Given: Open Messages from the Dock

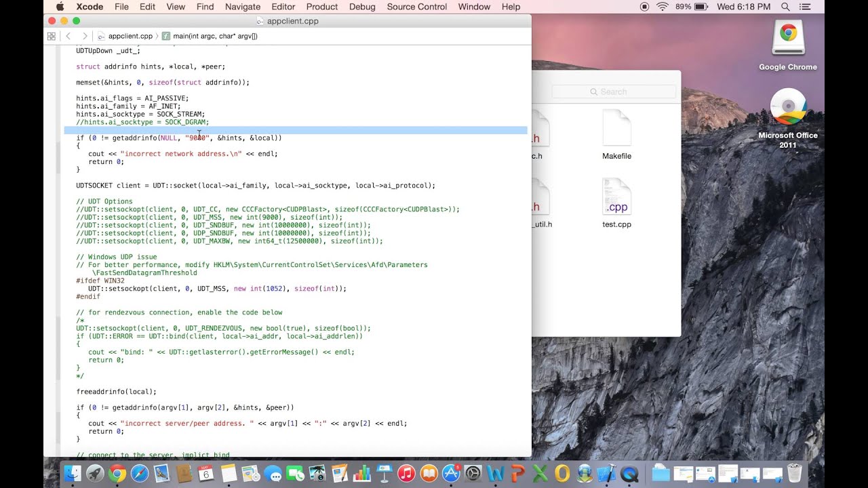Looking at the screenshot, I should [x=273, y=473].
